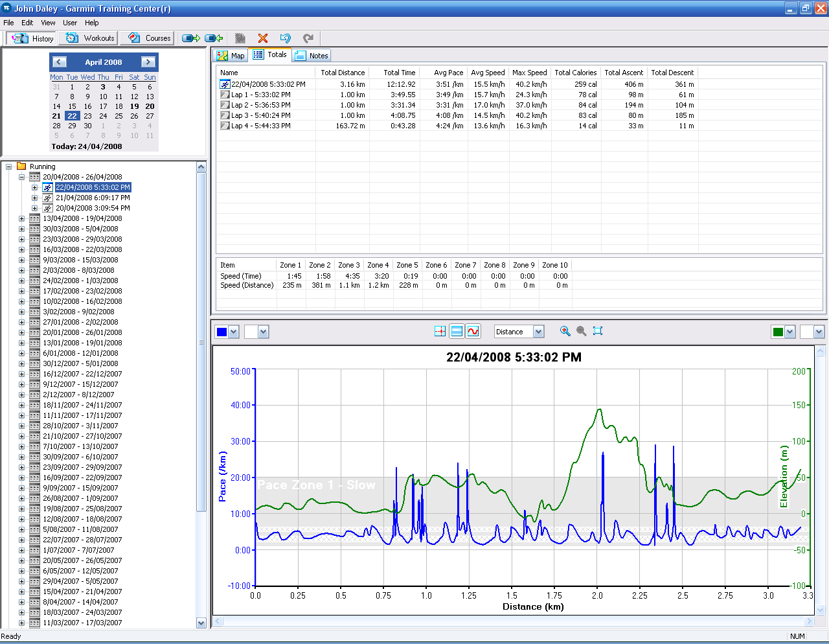The height and width of the screenshot is (644, 829).
Task: Click the blue pace color swatch
Action: pyautogui.click(x=221, y=332)
